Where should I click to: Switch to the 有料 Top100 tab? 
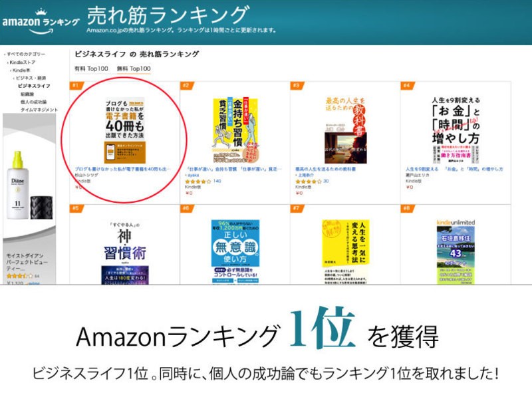(x=91, y=68)
